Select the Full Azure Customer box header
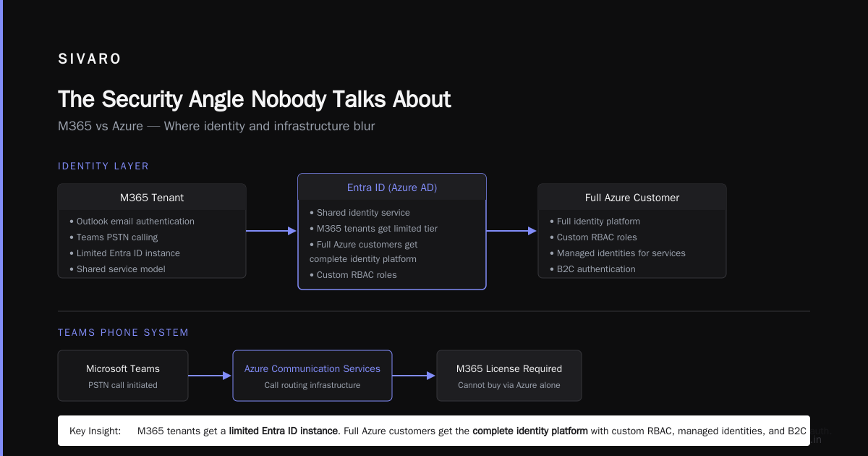The width and height of the screenshot is (868, 456). click(x=632, y=198)
